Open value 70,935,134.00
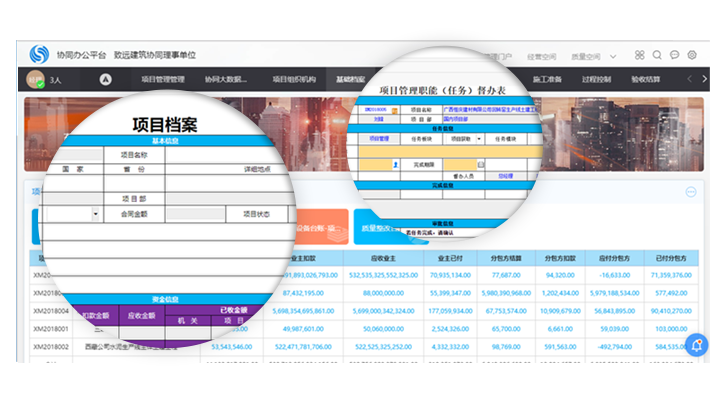This screenshot has height=411, width=720. 450,275
